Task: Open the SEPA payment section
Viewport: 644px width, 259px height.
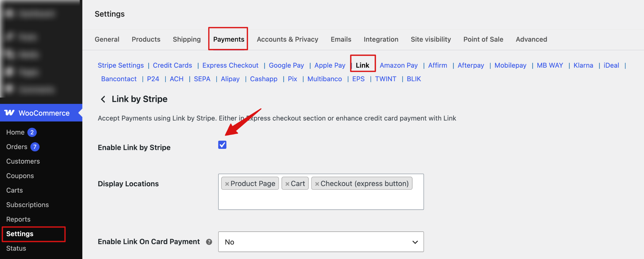Action: (202, 79)
